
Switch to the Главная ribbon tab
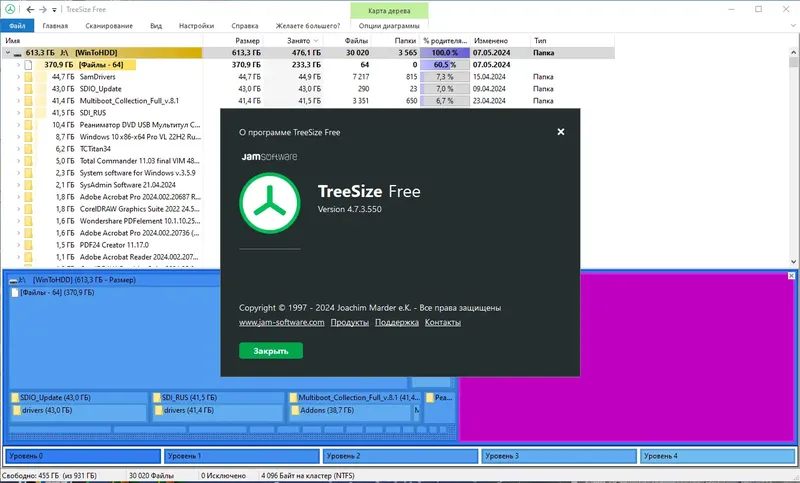click(55, 26)
